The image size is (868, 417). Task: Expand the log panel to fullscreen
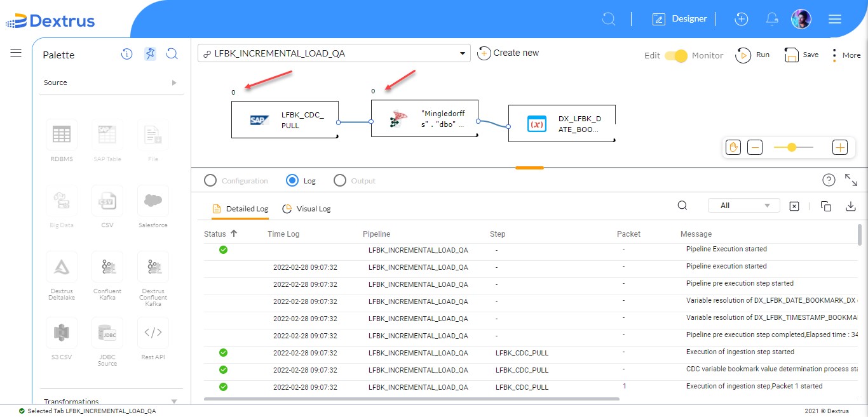coord(851,180)
